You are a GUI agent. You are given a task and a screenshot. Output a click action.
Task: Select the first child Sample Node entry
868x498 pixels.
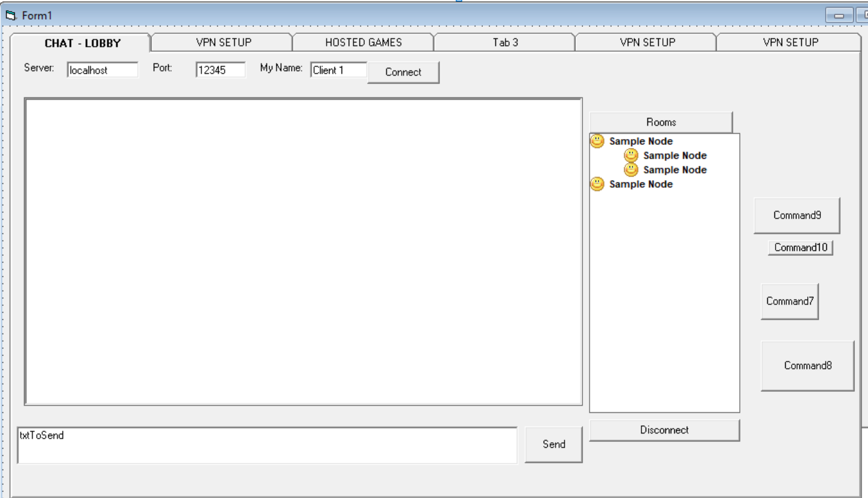pos(674,155)
